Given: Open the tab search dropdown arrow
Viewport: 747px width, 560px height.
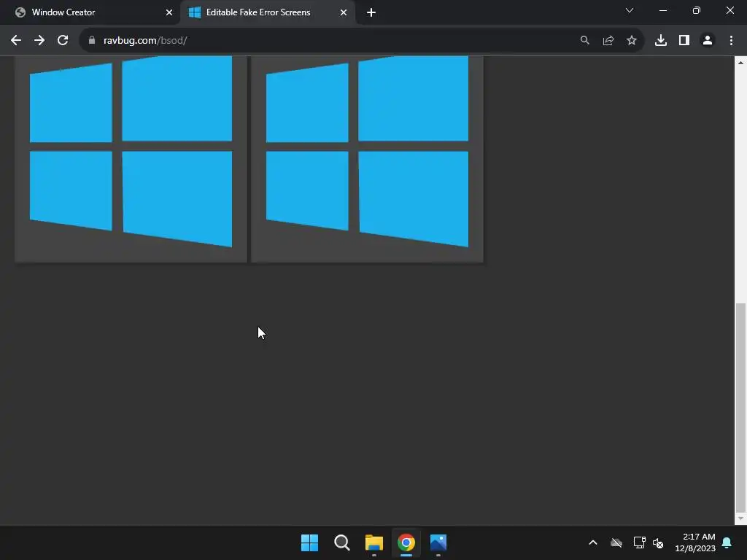Looking at the screenshot, I should point(630,10).
